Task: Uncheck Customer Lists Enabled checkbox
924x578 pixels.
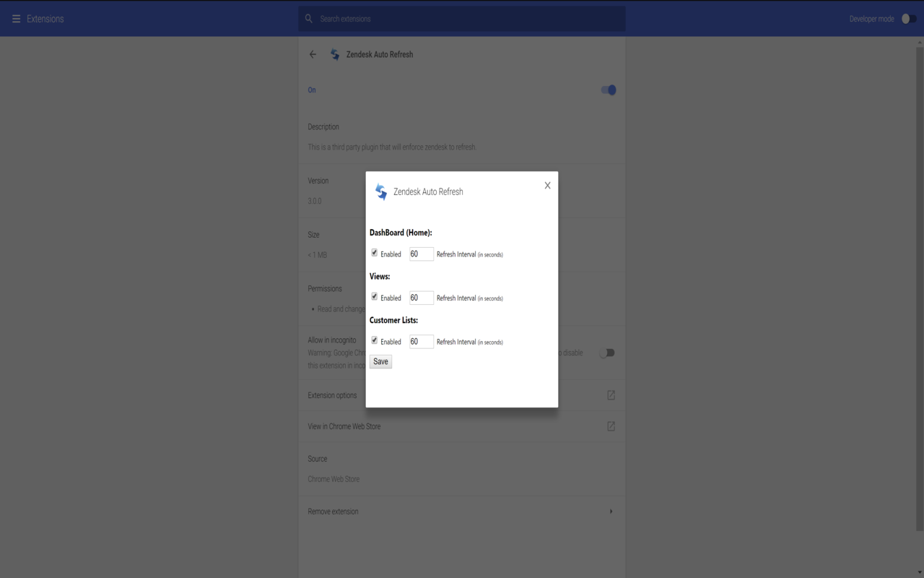Action: [374, 340]
